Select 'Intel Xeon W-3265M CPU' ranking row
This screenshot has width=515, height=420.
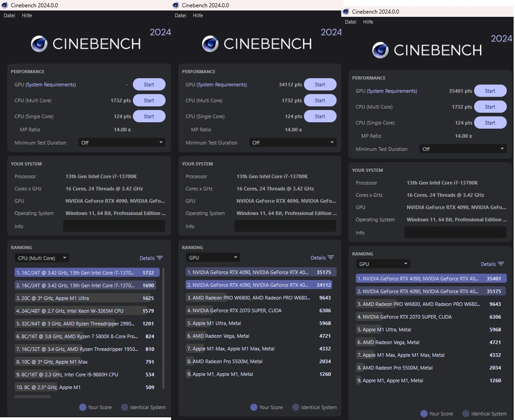[x=87, y=311]
